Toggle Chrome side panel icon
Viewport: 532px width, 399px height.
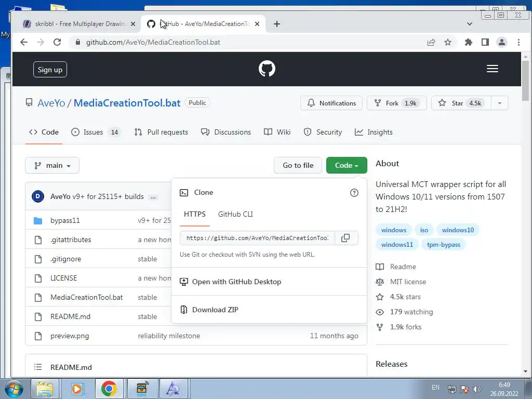point(485,42)
